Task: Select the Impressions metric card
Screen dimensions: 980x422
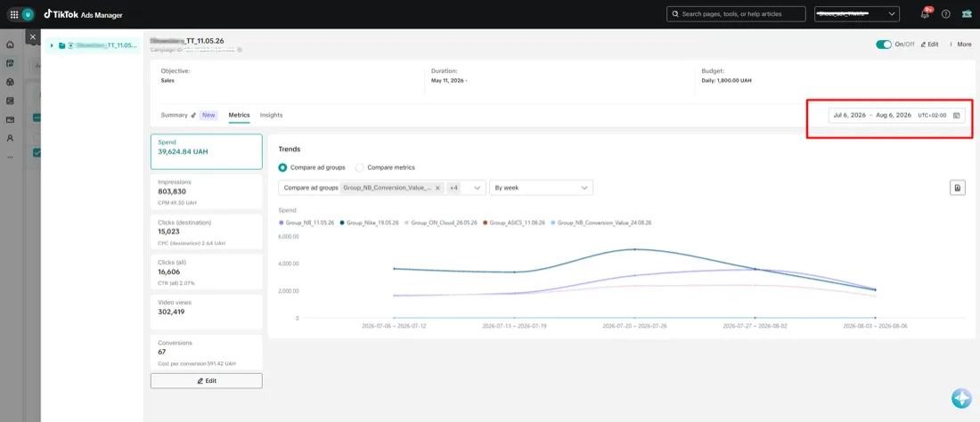Action: click(x=207, y=191)
